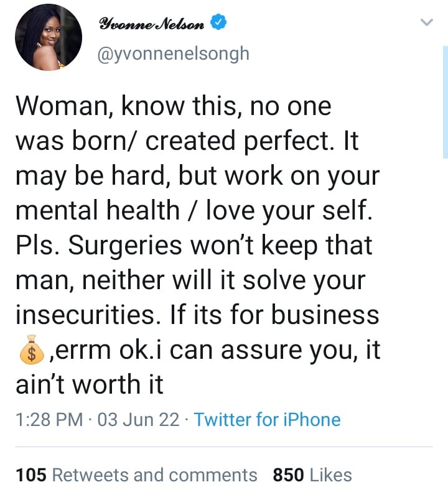This screenshot has height=495, width=448.
Task: Click the number 105 retweet count
Action: 31,475
